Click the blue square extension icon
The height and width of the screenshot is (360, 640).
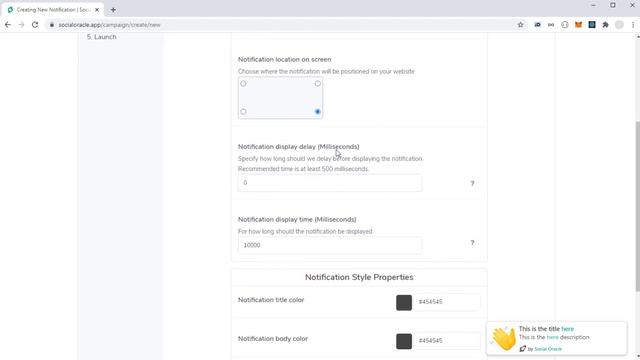point(592,25)
